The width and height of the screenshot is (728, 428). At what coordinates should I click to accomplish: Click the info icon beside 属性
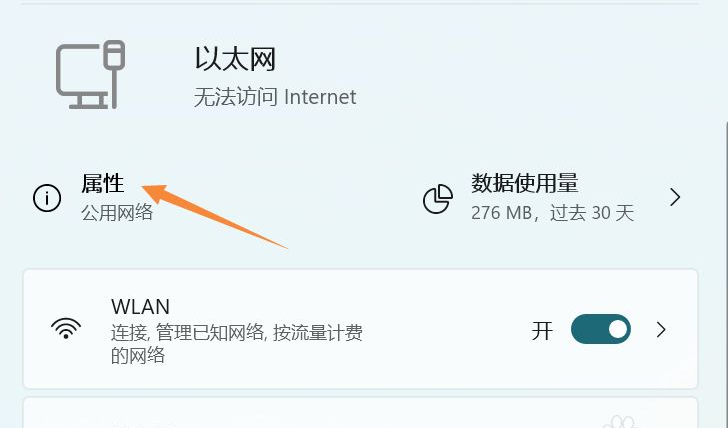click(x=47, y=198)
